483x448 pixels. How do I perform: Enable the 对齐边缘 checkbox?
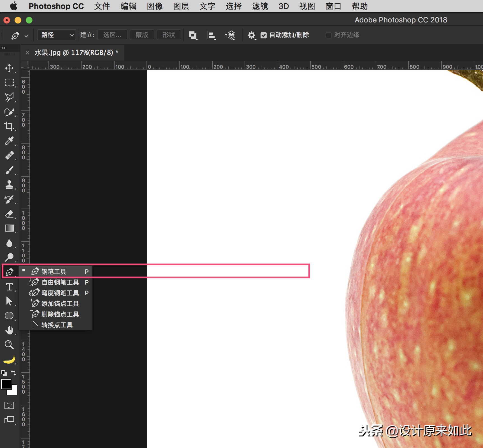pyautogui.click(x=329, y=35)
